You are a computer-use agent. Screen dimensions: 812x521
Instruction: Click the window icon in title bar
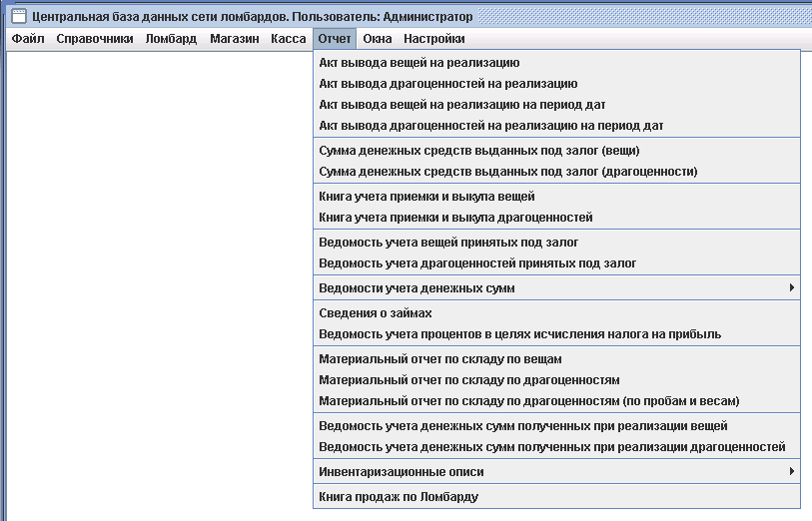(x=19, y=16)
